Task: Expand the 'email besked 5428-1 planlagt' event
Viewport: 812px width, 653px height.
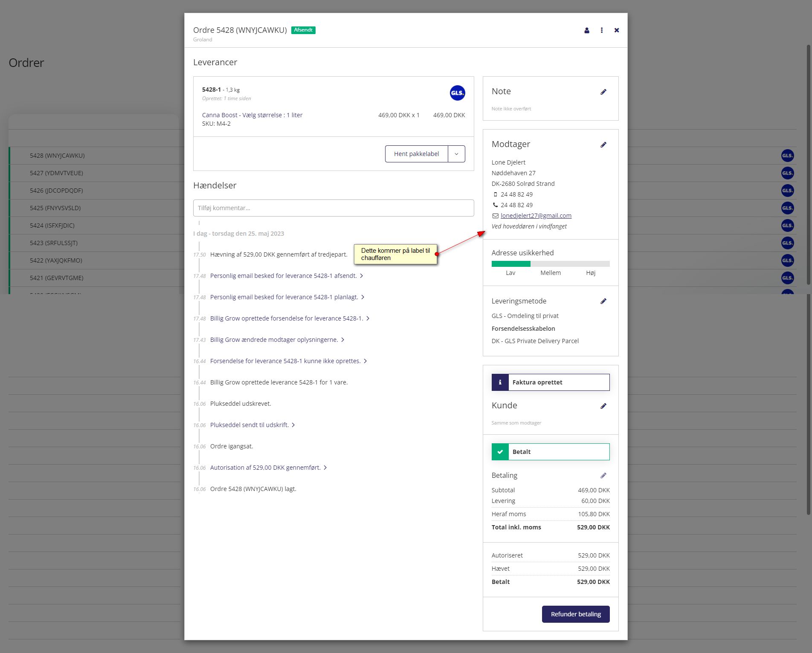Action: pyautogui.click(x=363, y=297)
